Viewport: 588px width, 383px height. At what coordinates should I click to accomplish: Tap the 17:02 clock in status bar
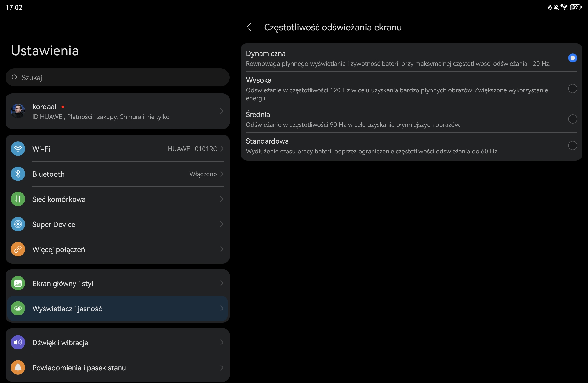coord(14,7)
